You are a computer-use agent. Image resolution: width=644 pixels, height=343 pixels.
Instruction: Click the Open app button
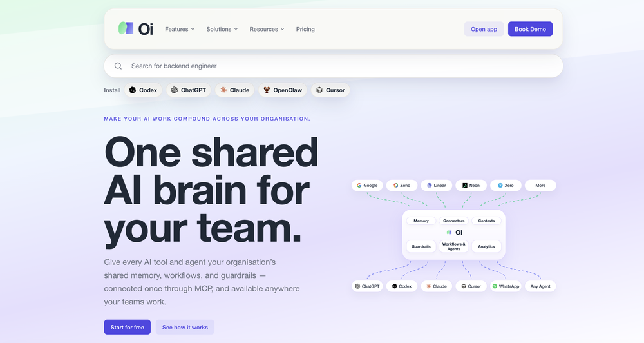(x=484, y=29)
